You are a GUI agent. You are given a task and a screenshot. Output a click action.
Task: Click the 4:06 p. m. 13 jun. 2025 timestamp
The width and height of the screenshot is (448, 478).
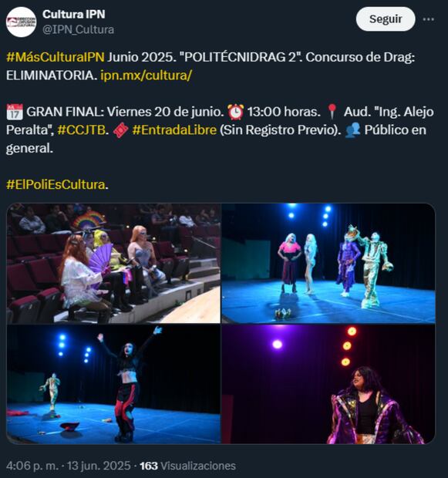(69, 466)
